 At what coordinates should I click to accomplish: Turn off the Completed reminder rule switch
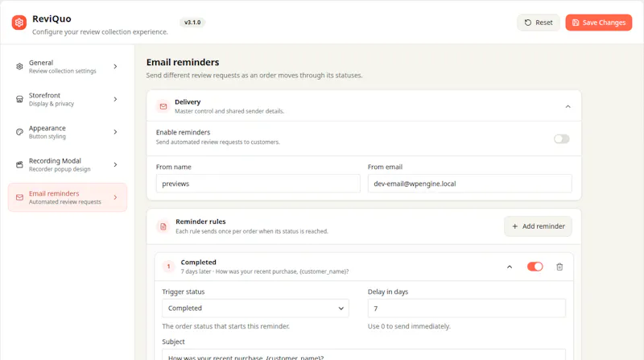click(535, 267)
